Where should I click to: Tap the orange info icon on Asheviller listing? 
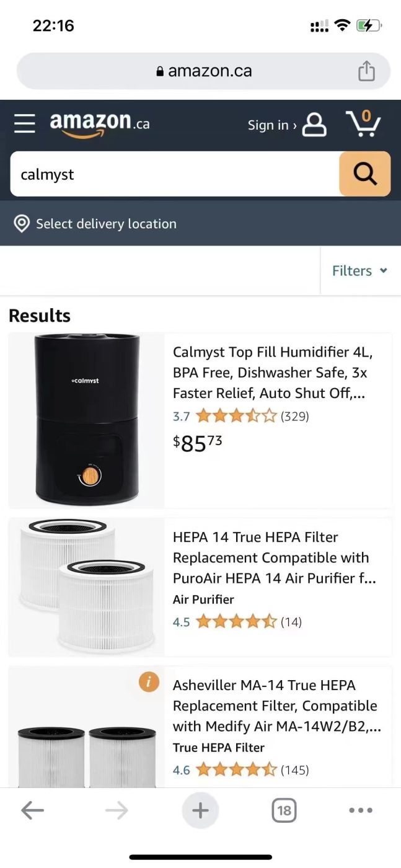tap(148, 682)
